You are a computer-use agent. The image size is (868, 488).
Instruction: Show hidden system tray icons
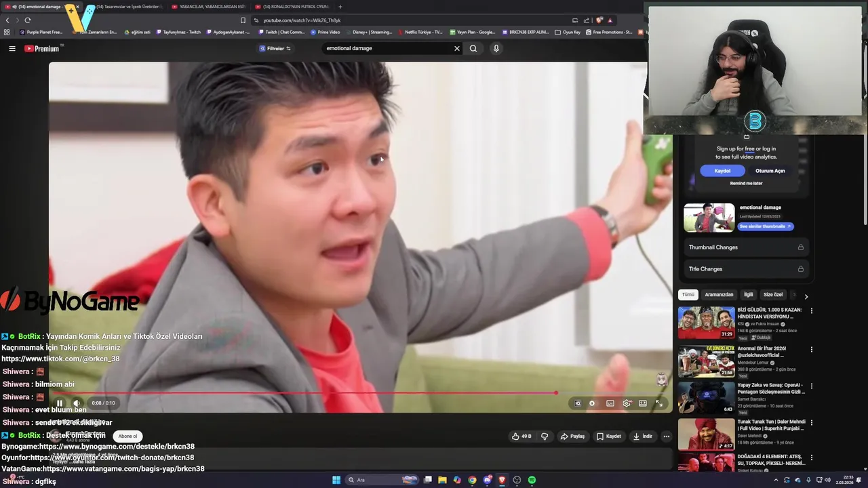[776, 480]
